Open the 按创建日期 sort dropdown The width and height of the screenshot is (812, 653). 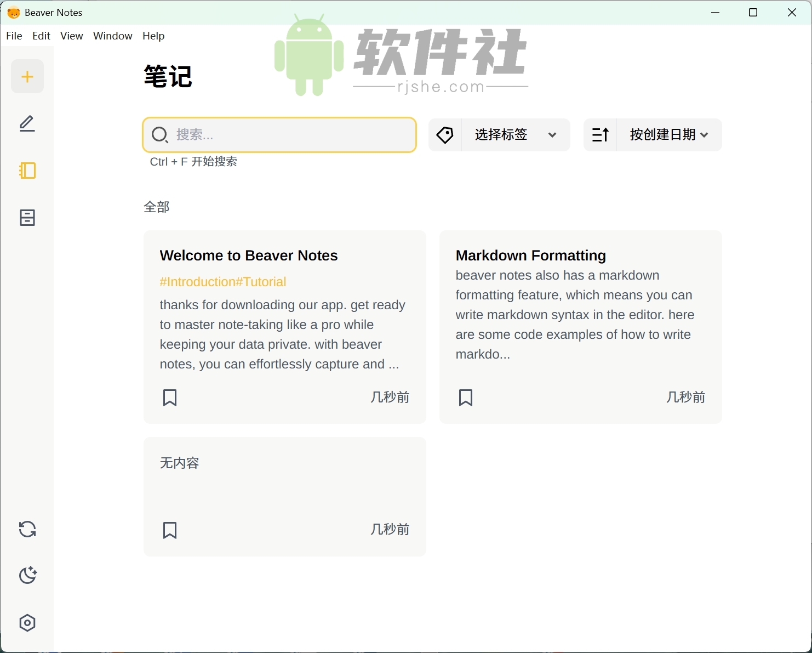pos(667,135)
